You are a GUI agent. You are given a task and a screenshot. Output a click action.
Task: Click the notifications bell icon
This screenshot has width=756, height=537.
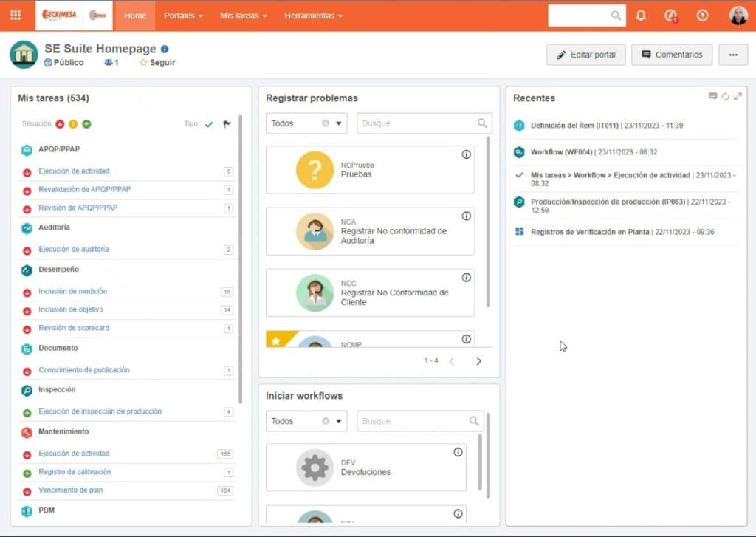coord(641,16)
